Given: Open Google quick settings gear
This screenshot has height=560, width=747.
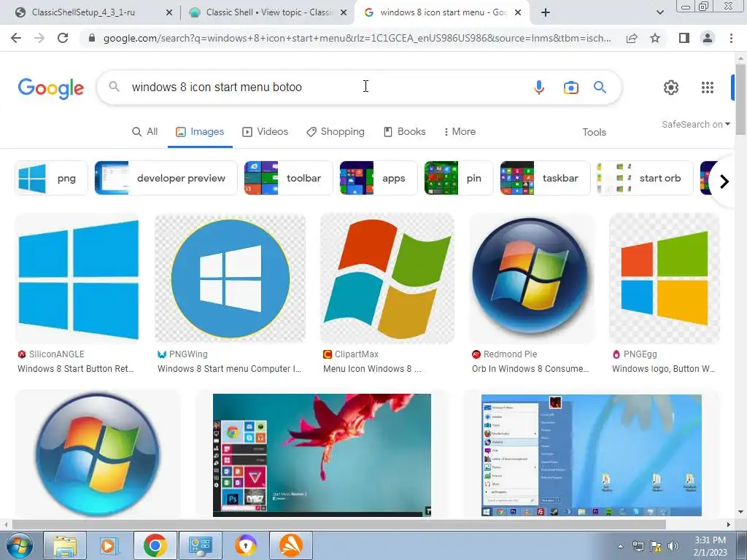Looking at the screenshot, I should pos(671,87).
